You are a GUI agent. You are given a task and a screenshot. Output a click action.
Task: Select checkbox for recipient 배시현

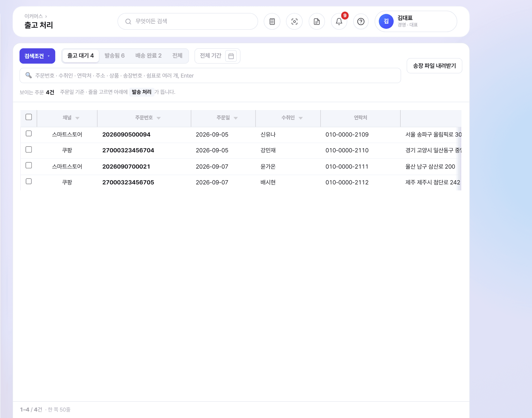tap(29, 181)
